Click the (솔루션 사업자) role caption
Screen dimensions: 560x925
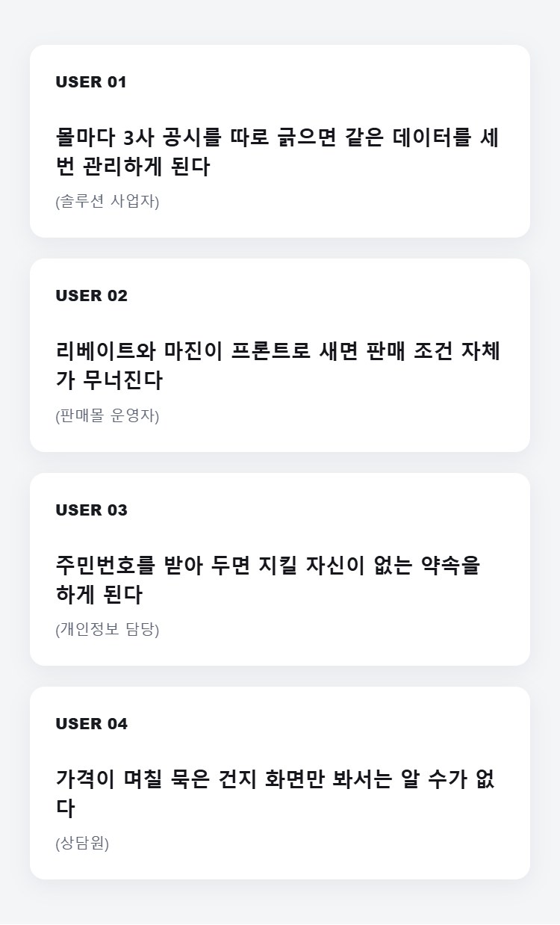pyautogui.click(x=108, y=201)
